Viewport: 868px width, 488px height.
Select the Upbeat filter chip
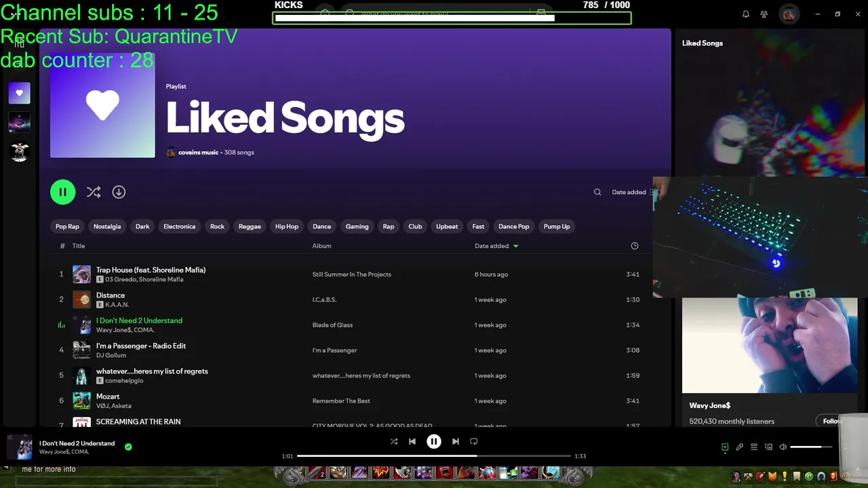(x=447, y=226)
